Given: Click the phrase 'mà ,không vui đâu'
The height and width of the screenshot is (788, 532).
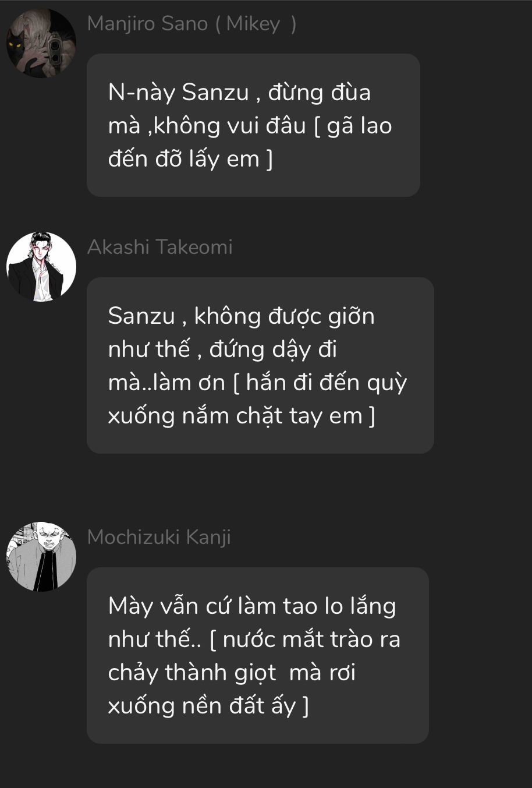Looking at the screenshot, I should pos(207,126).
